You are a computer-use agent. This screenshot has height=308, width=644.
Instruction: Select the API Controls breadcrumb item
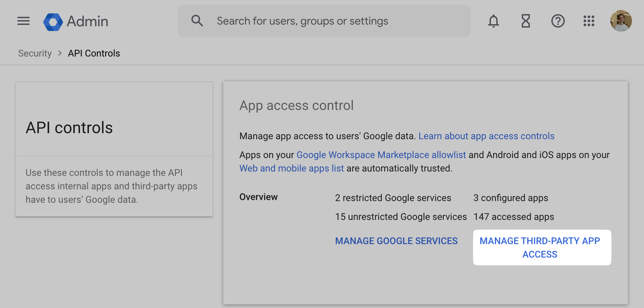tap(94, 53)
